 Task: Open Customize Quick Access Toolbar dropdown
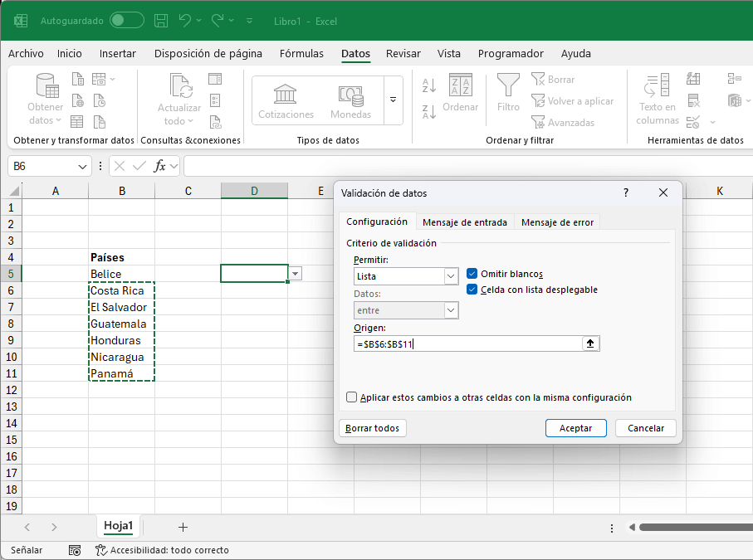[x=249, y=21]
